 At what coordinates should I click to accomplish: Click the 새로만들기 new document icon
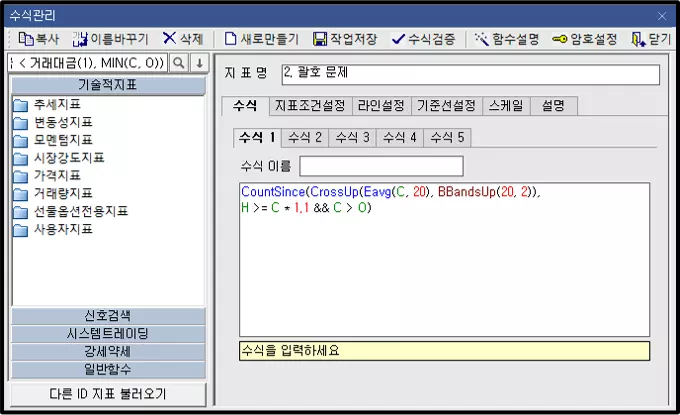click(x=230, y=39)
